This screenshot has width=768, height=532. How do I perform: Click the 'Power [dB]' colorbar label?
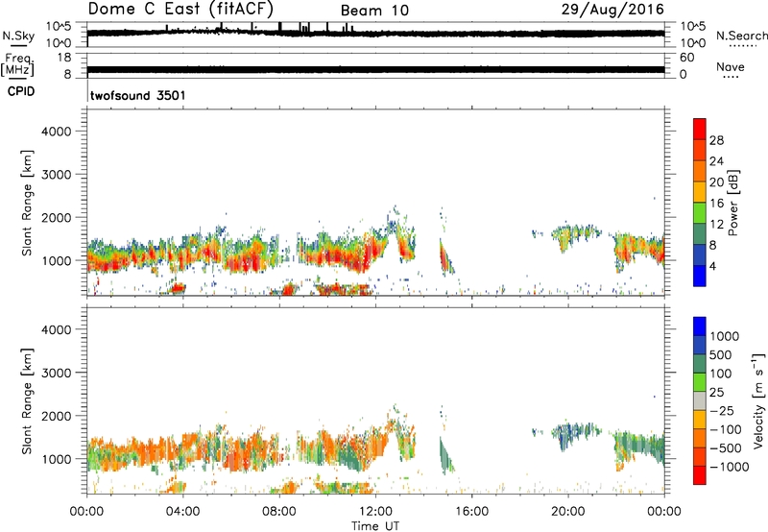[x=732, y=203]
